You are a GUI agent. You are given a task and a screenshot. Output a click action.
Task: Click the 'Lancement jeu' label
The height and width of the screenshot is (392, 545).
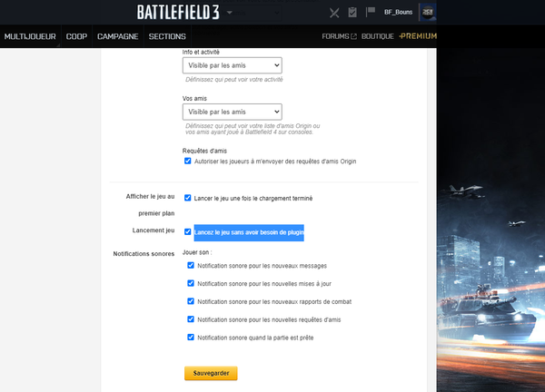154,230
